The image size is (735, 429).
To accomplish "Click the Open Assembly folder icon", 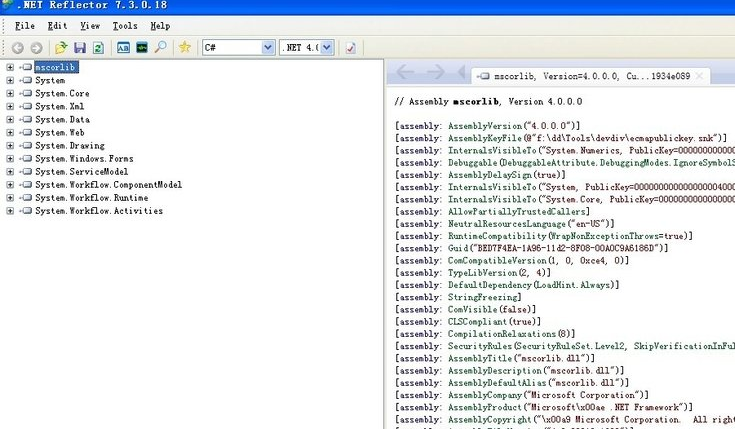I will click(62, 47).
